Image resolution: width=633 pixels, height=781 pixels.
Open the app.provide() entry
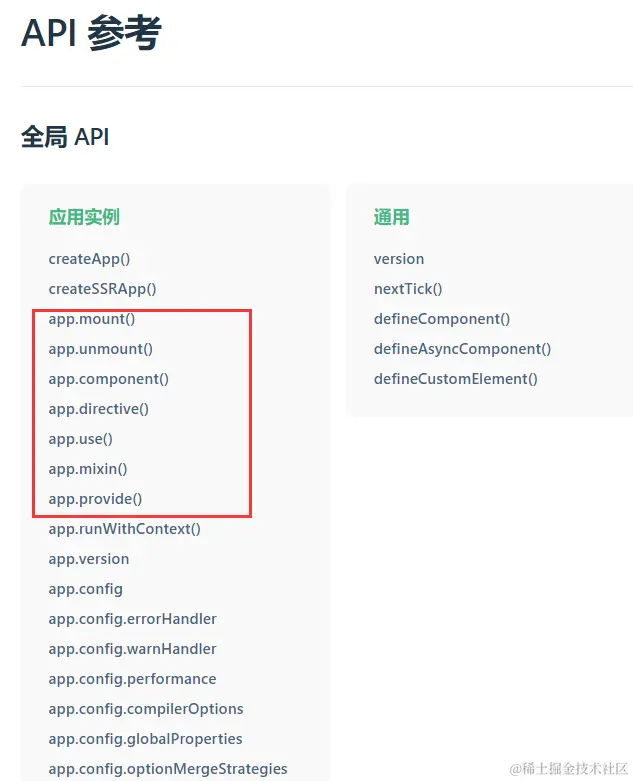pos(95,499)
